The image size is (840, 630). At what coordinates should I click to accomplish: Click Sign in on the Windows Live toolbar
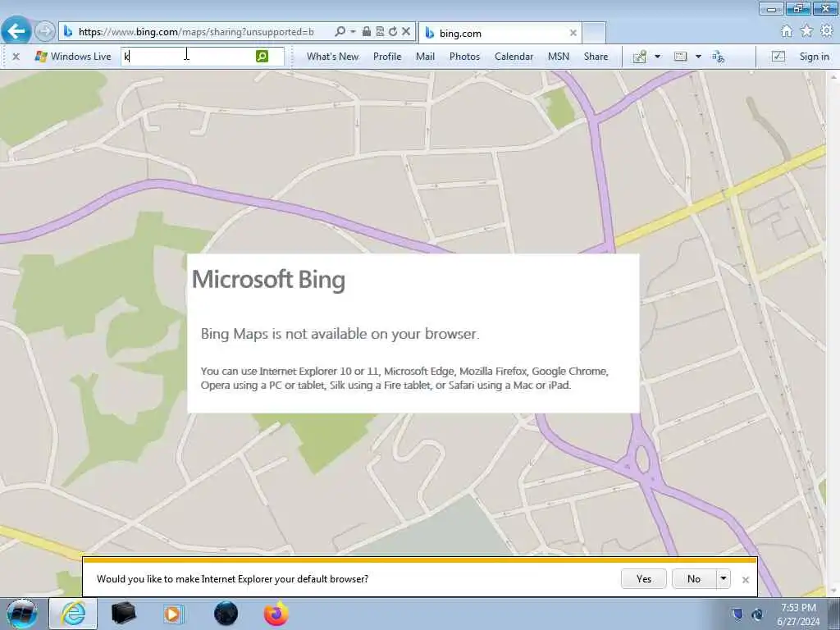point(814,57)
